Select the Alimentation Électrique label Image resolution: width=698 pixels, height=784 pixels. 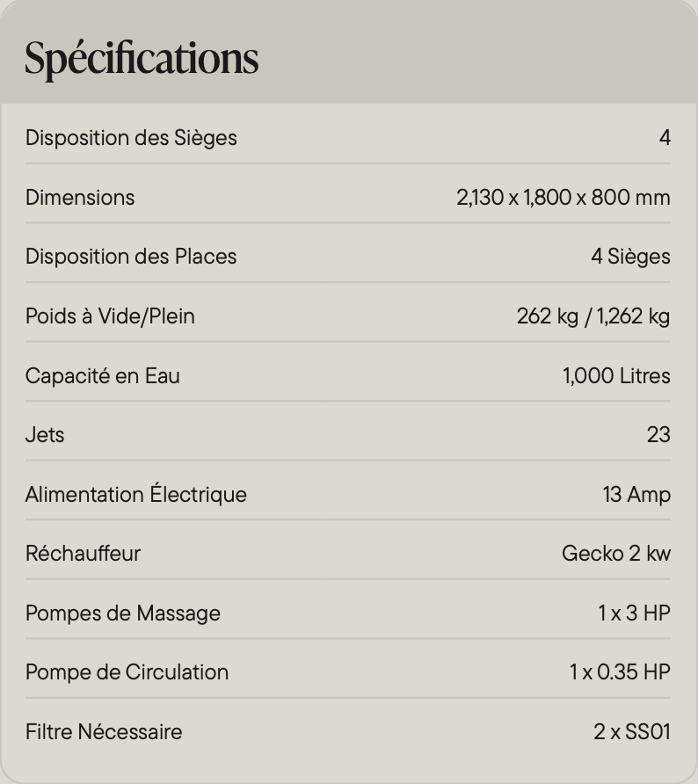click(136, 494)
